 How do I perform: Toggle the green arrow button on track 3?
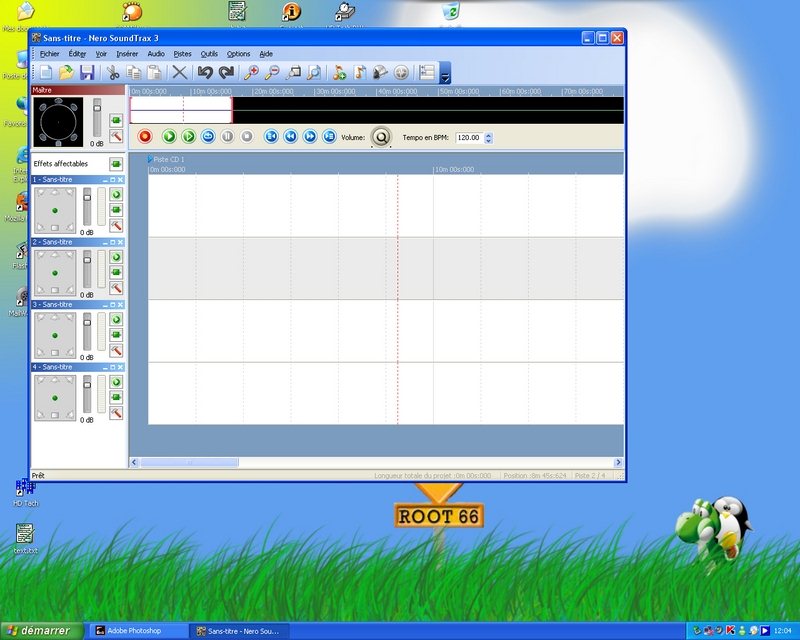pyautogui.click(x=116, y=319)
